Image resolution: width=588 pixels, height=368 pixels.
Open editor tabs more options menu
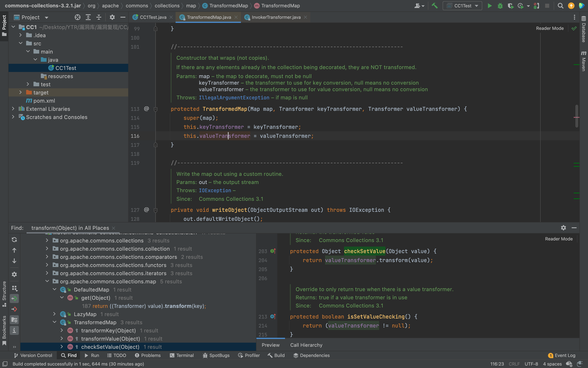tap(574, 17)
